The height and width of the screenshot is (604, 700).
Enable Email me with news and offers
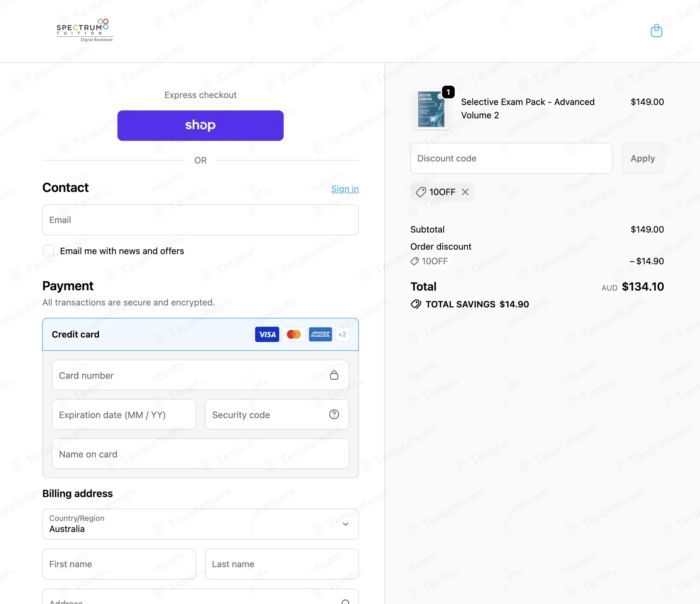(49, 251)
